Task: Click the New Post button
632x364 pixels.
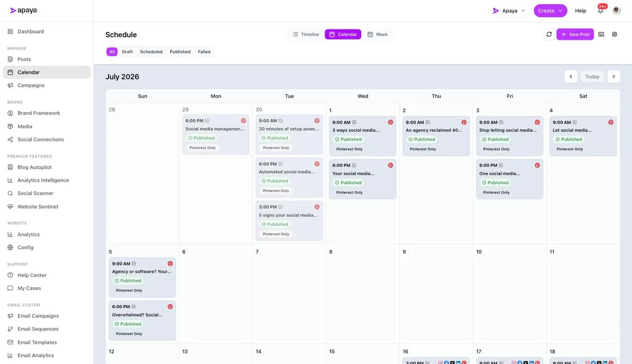Action: (575, 34)
